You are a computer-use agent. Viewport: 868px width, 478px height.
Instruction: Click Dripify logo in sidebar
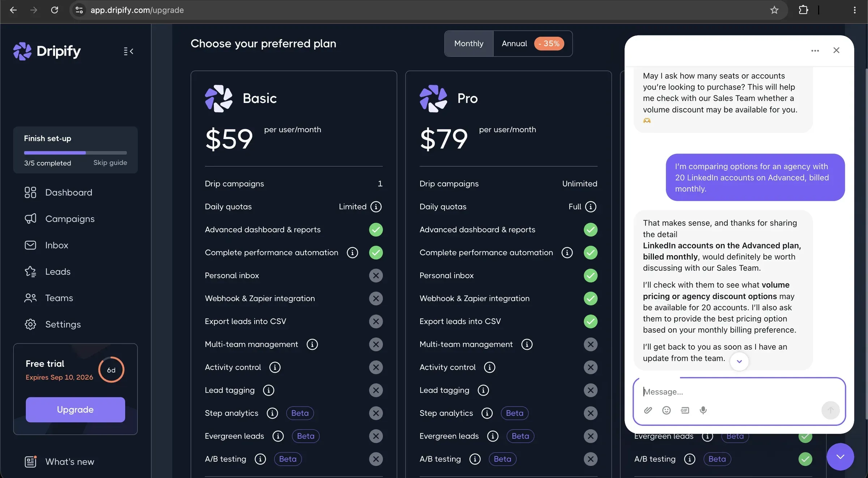point(47,51)
